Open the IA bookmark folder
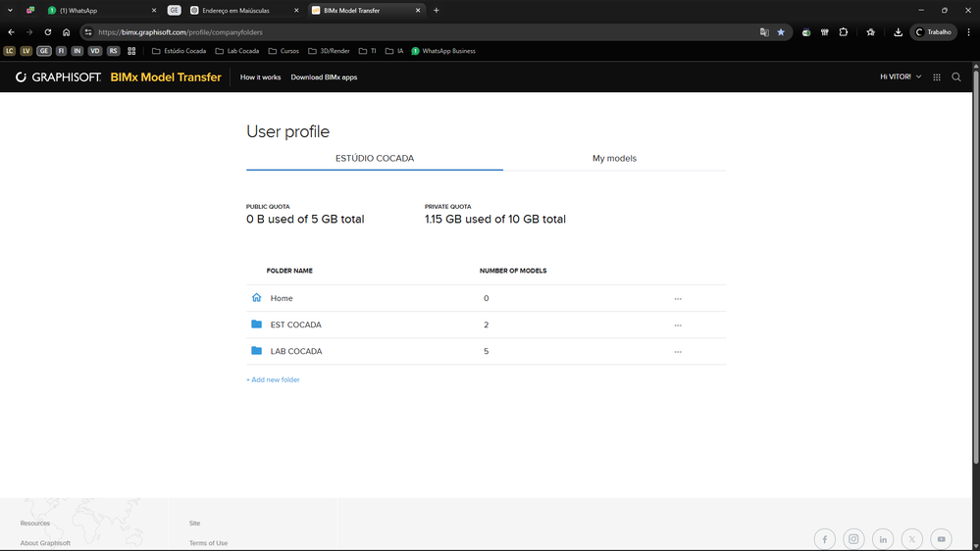 tap(394, 51)
